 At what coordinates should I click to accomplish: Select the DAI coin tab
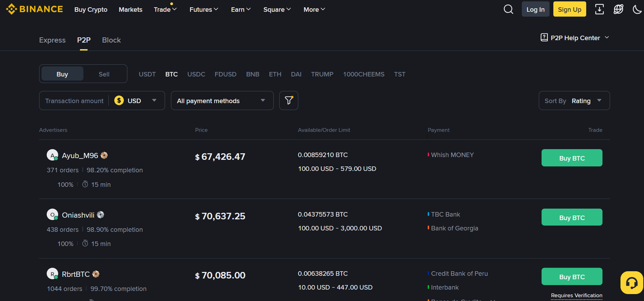pyautogui.click(x=296, y=74)
